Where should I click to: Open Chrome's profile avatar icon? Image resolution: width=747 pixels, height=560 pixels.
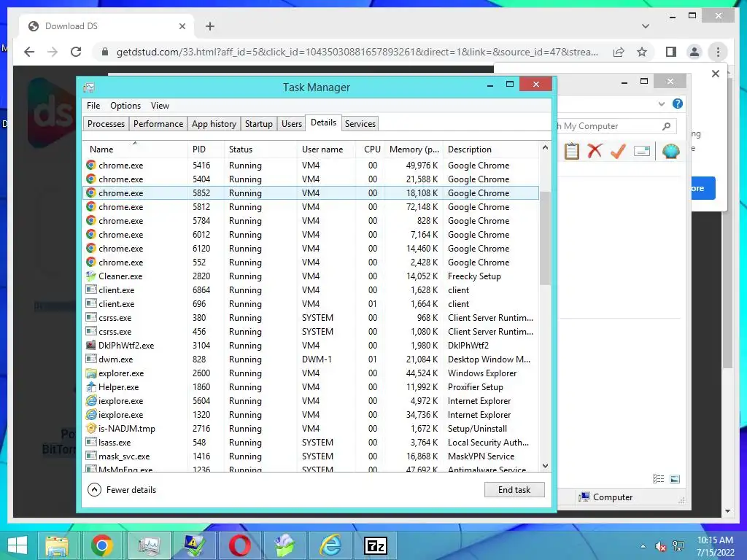coord(694,52)
